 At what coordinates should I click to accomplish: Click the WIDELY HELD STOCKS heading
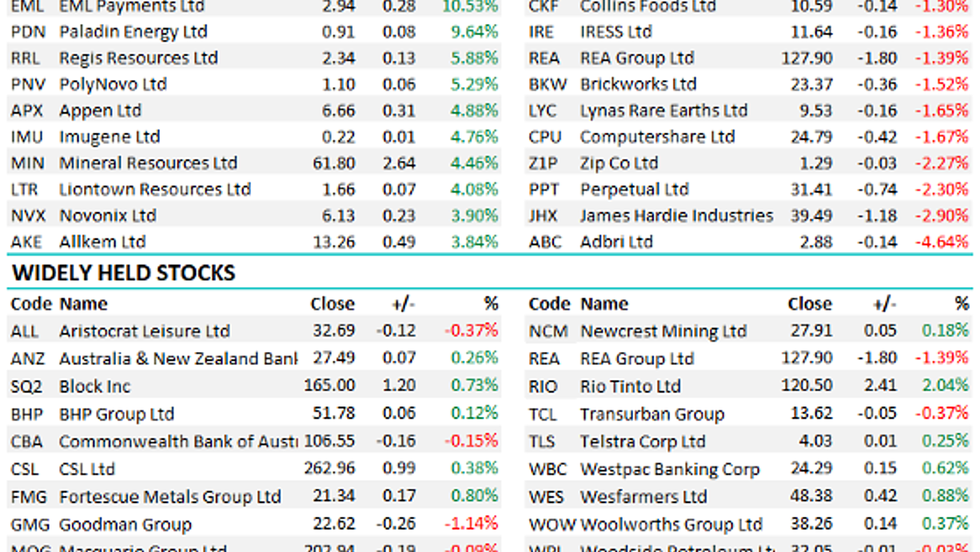[x=124, y=274]
